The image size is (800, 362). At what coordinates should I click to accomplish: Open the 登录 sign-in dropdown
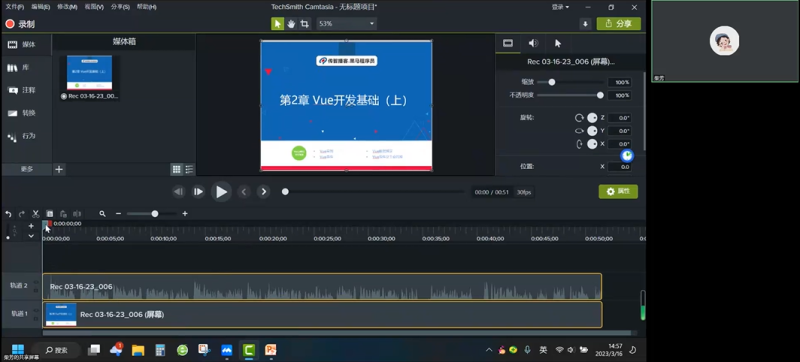(x=560, y=7)
